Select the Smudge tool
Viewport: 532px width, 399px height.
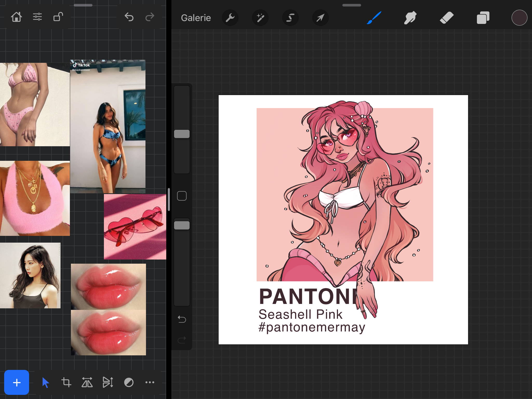[410, 18]
